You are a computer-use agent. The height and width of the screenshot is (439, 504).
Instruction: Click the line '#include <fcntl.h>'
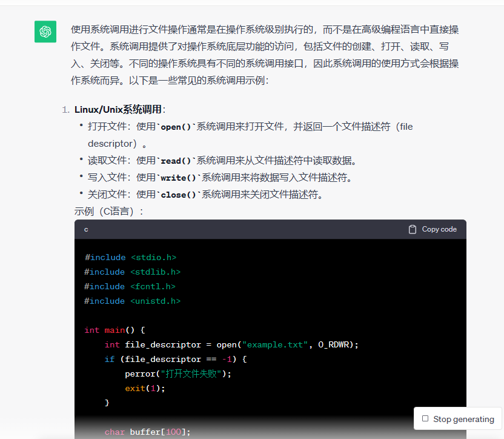(130, 286)
